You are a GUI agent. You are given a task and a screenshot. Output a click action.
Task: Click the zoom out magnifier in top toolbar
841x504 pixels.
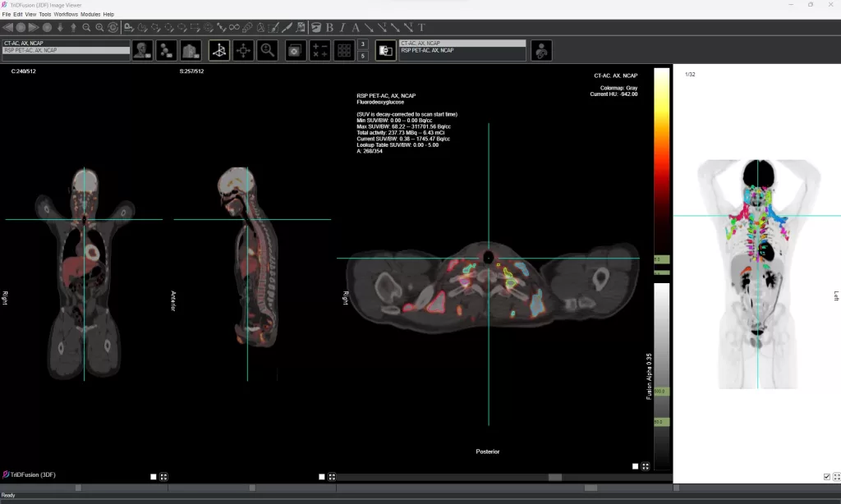(86, 27)
